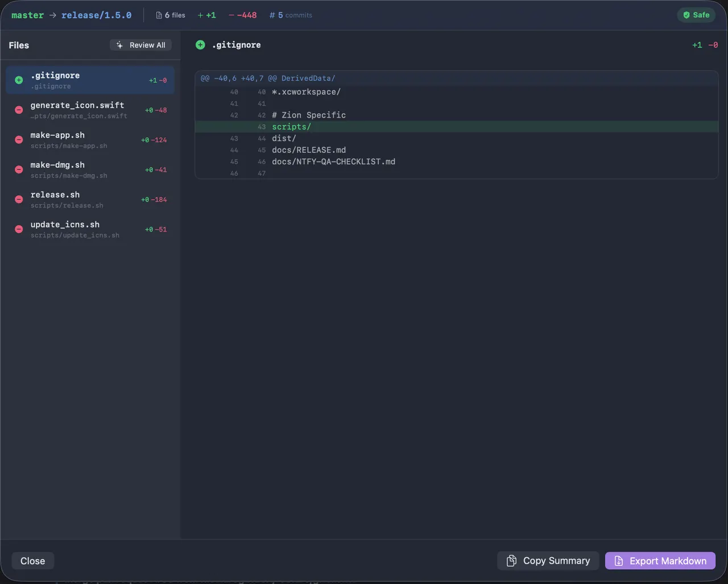This screenshot has height=584, width=728.
Task: Click the diff line *.xcworkspace/
Action: (457, 92)
